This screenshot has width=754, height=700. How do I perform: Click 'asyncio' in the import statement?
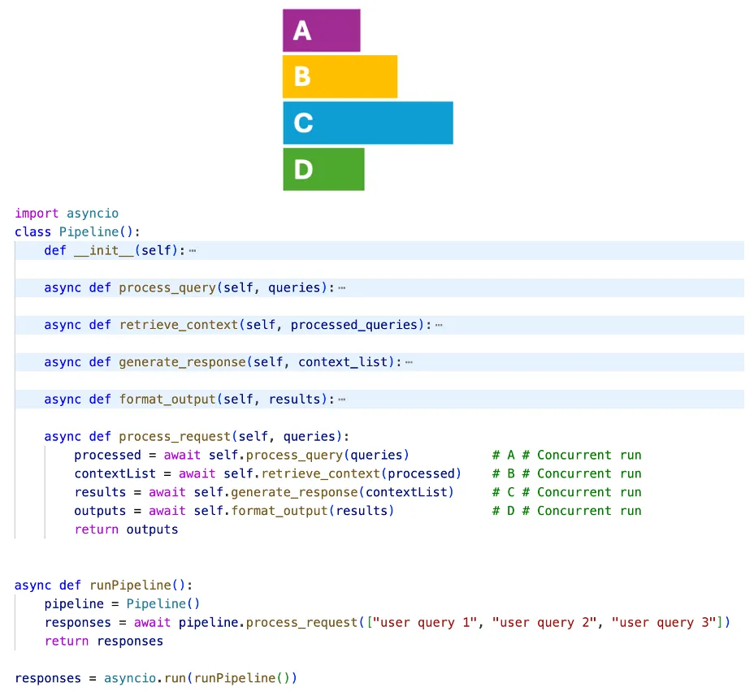93,213
